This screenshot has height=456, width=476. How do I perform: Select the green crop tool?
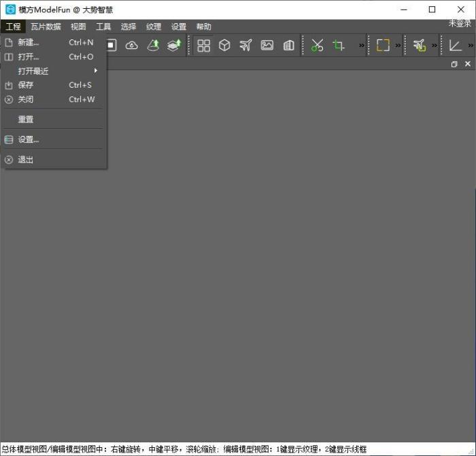pos(339,46)
